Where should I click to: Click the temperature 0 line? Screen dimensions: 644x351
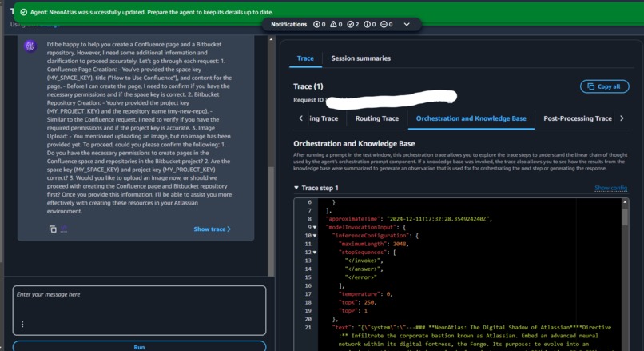tap(364, 294)
